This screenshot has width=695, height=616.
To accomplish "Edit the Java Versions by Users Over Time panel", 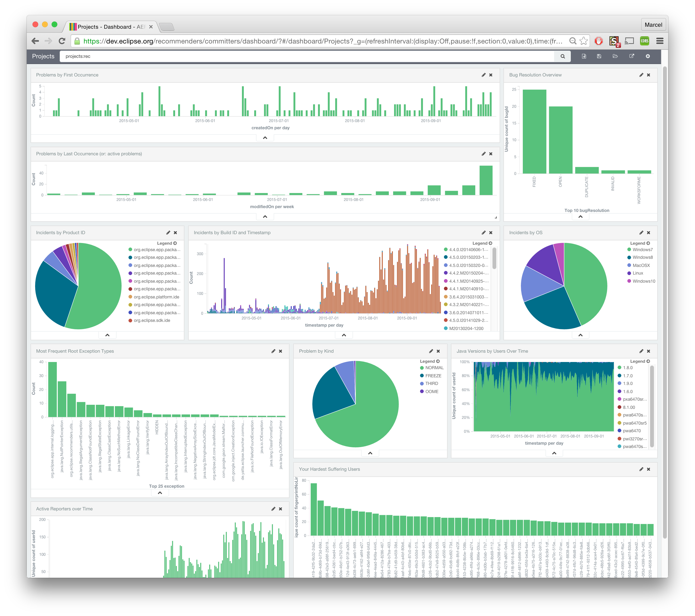I will (641, 351).
